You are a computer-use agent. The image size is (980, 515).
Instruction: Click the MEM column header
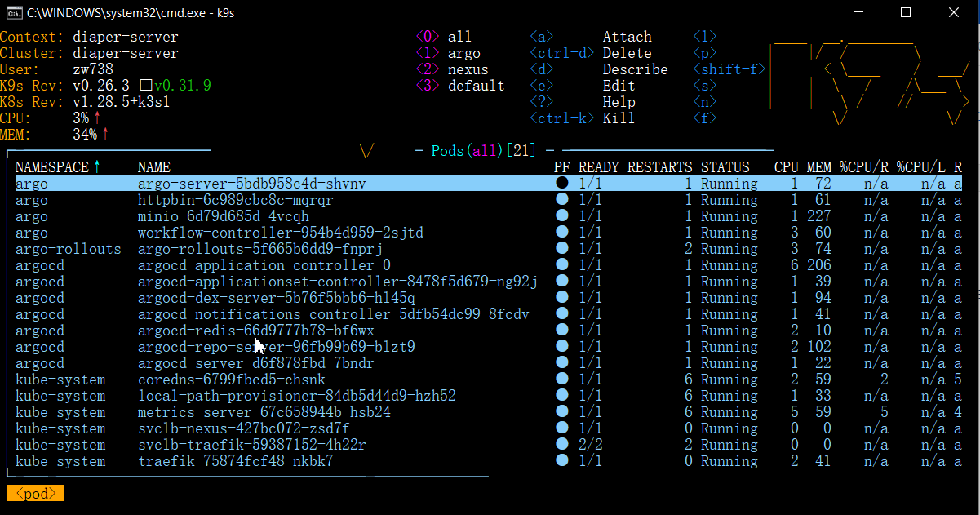[819, 167]
